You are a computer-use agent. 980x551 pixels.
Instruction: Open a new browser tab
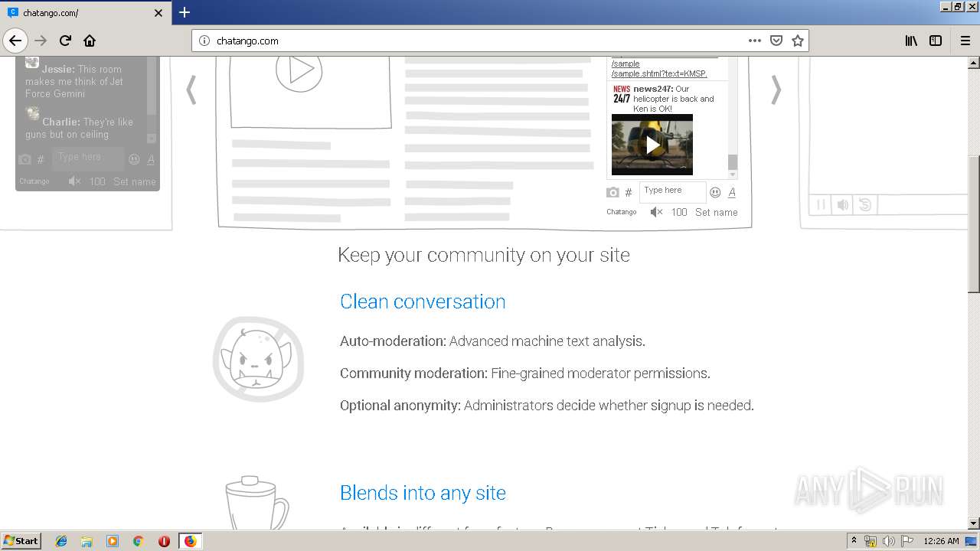coord(185,12)
